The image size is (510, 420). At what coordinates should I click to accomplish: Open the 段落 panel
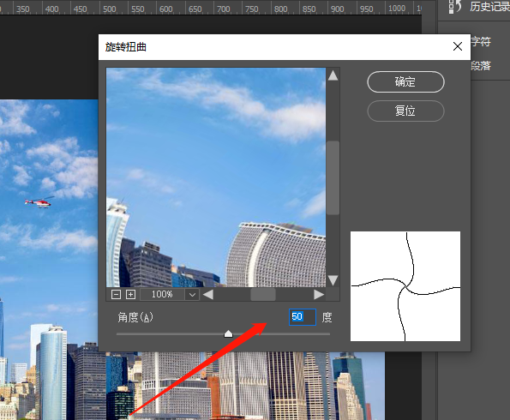(x=480, y=66)
